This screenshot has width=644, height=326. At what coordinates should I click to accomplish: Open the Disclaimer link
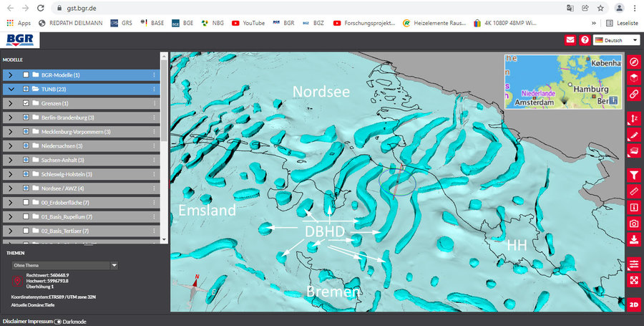tap(16, 321)
